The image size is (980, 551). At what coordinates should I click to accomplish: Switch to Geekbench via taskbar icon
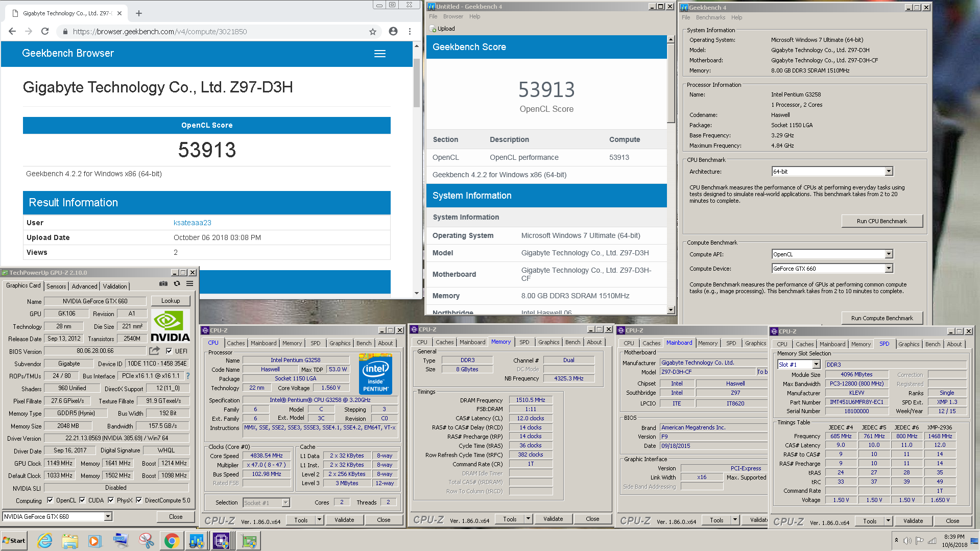[x=197, y=541]
